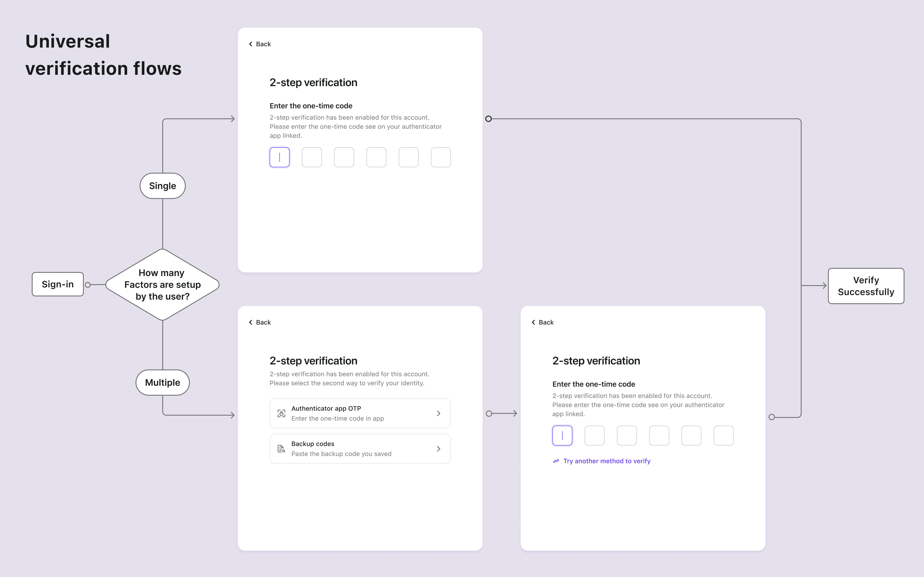Click second OTP digit box top screen

click(312, 158)
